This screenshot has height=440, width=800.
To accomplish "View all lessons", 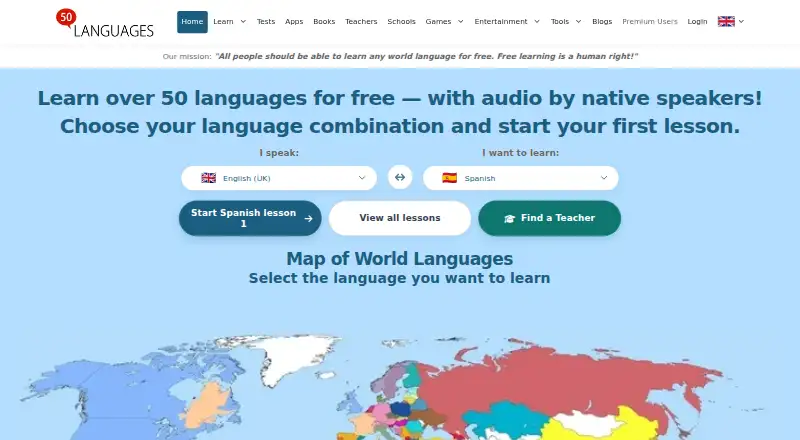I will click(400, 218).
